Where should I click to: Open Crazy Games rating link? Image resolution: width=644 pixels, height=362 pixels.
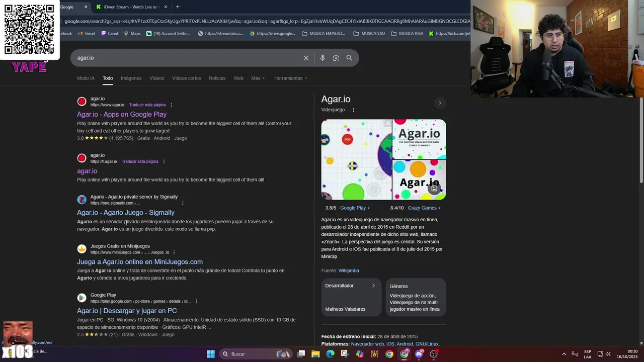pos(424,208)
